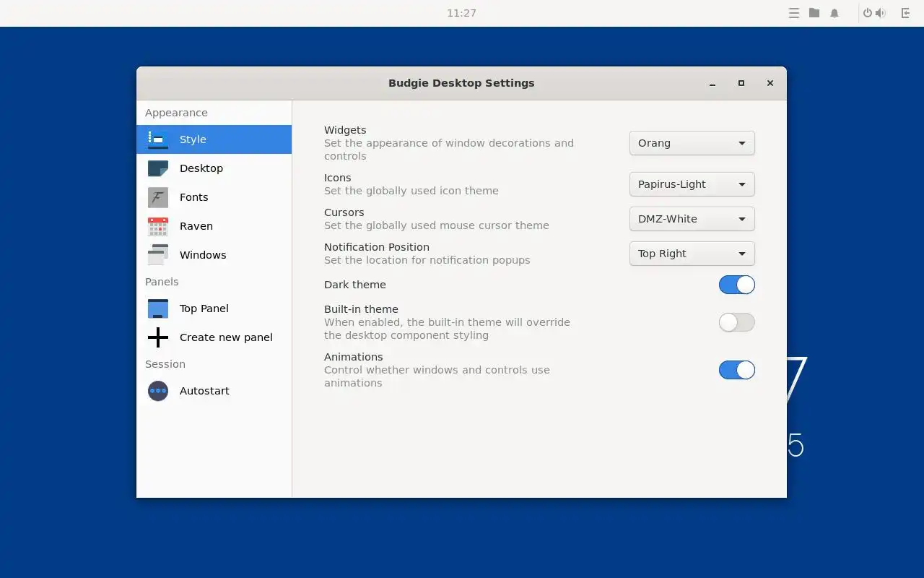This screenshot has width=924, height=578.
Task: Click the Session section header
Action: pos(165,364)
